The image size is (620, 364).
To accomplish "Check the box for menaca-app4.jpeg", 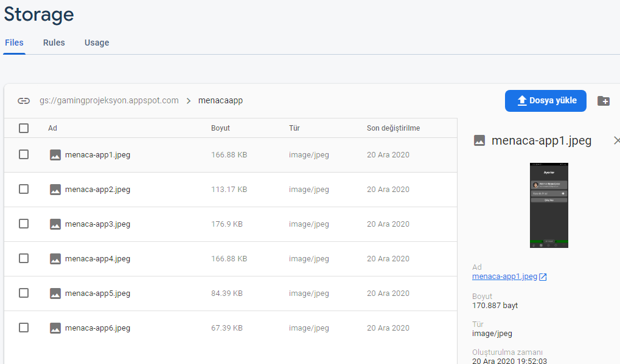I will (x=24, y=258).
